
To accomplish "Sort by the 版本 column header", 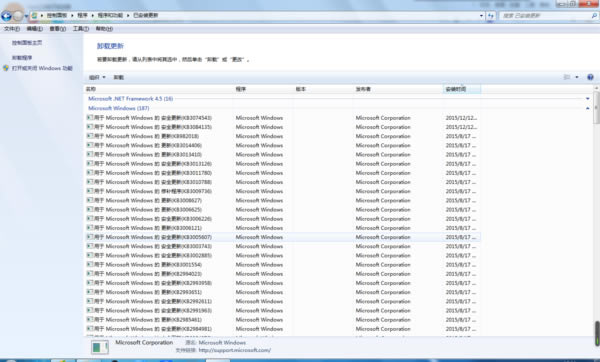I will coord(323,89).
